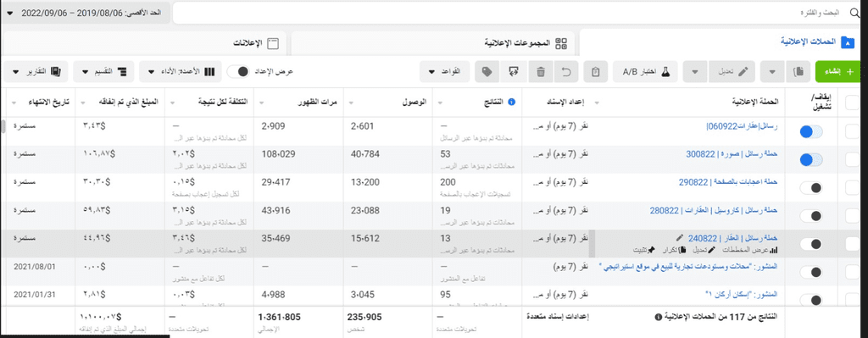Image resolution: width=868 pixels, height=338 pixels.
Task: Turn on the campaign محلات ومستودعات تجارية toggle
Action: coord(811,272)
